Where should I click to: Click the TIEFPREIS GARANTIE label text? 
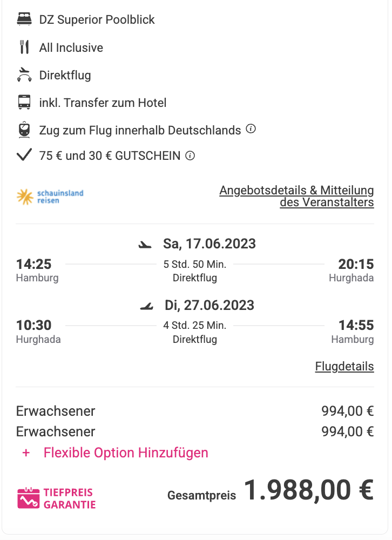[x=69, y=498]
